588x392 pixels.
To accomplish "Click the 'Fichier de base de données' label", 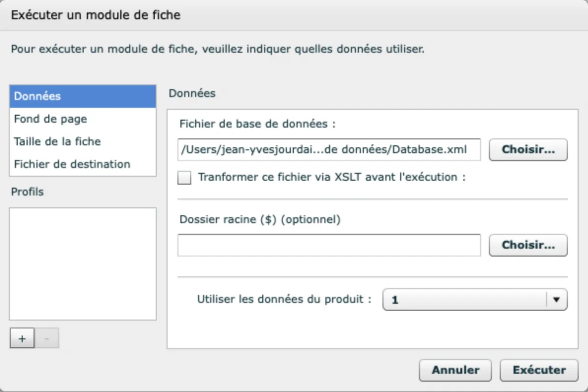I will [257, 124].
